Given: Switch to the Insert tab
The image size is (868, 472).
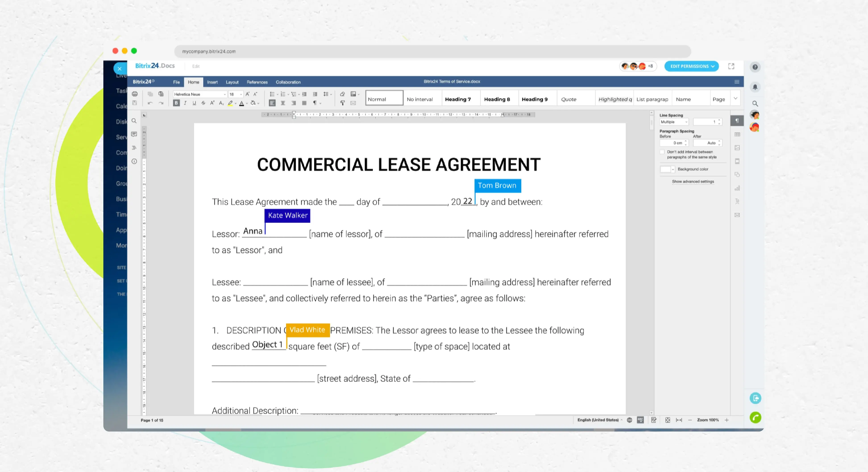Looking at the screenshot, I should click(212, 82).
